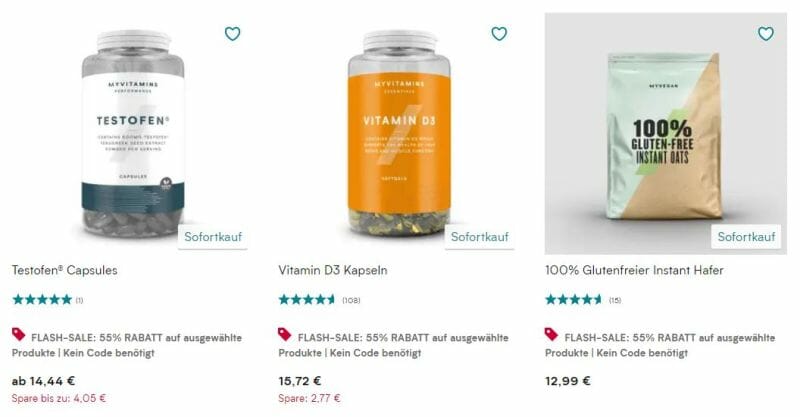
Task: Add Testofen Capsules to wishlist heart
Action: pos(233,34)
